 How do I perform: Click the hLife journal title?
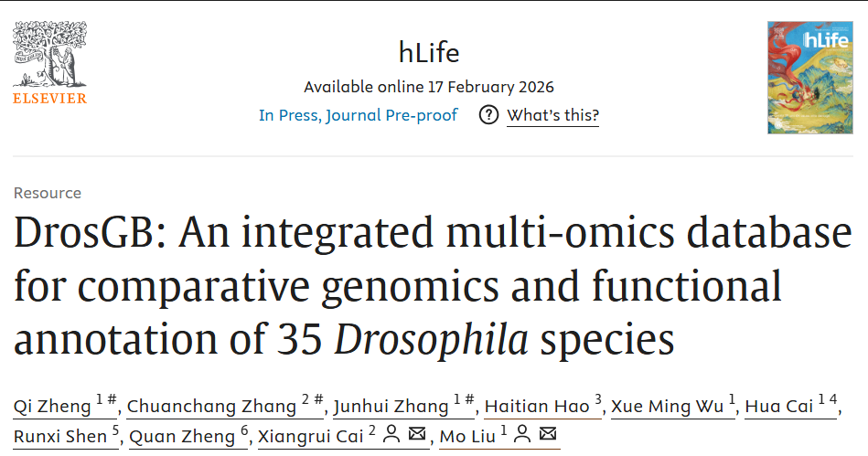428,53
